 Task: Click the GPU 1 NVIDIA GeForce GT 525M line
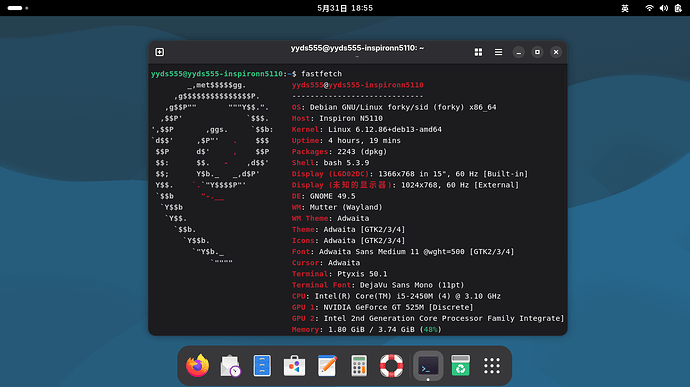[x=382, y=307]
